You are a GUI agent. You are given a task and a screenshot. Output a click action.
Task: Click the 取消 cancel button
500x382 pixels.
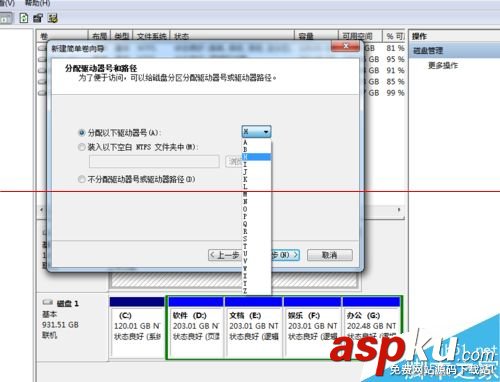[x=330, y=255]
